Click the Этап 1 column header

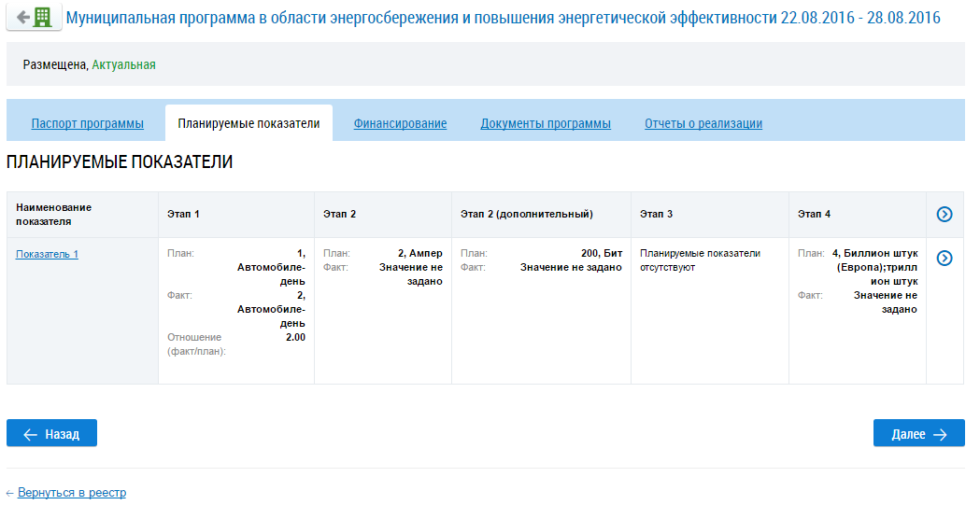(x=183, y=215)
